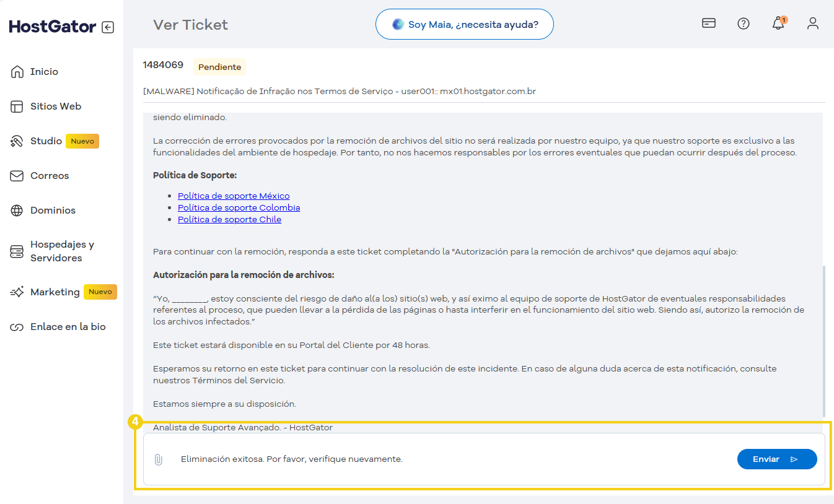Click 'Estamos siempre a su disposición.' text

[x=224, y=404]
